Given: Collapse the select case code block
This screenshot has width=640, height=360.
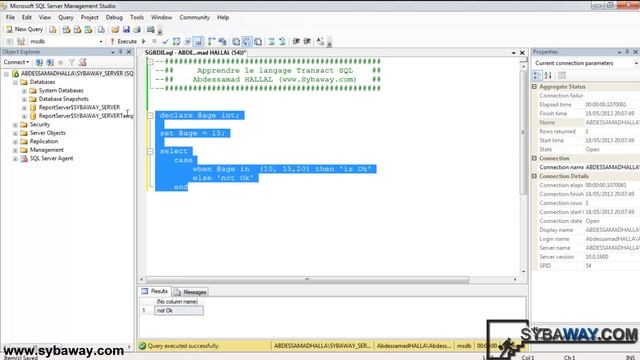Looking at the screenshot, I should pyautogui.click(x=150, y=151).
